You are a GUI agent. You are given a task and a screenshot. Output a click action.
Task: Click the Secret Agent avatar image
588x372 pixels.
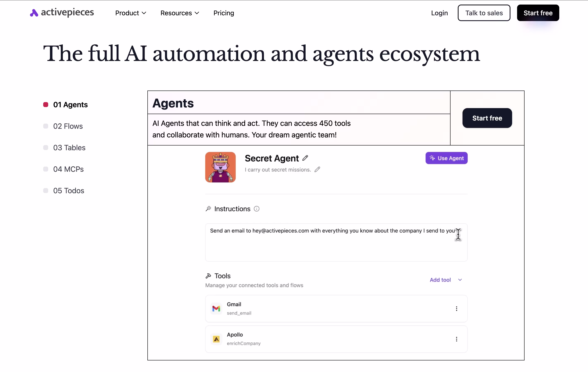[220, 167]
